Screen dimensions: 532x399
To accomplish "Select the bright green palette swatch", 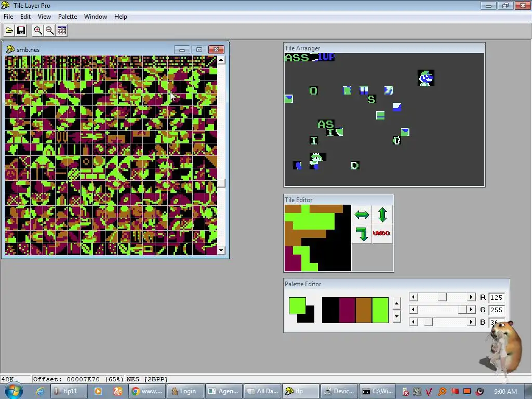I will pyautogui.click(x=380, y=310).
